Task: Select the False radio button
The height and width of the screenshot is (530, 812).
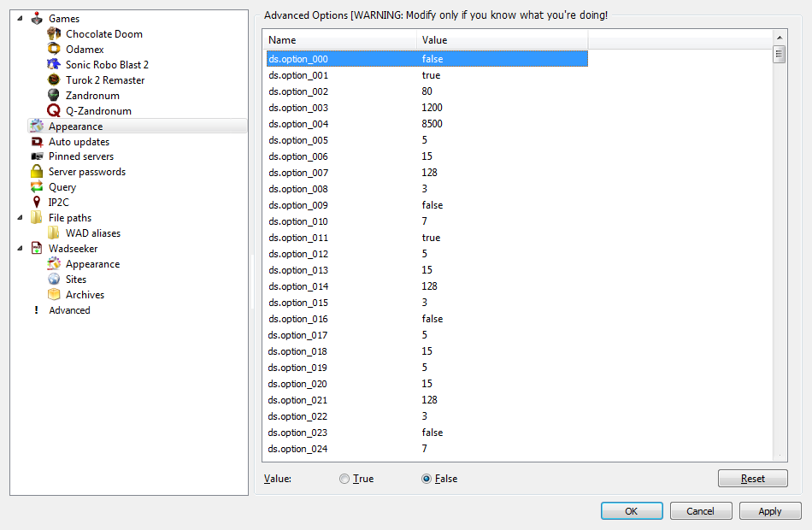Action: click(427, 479)
